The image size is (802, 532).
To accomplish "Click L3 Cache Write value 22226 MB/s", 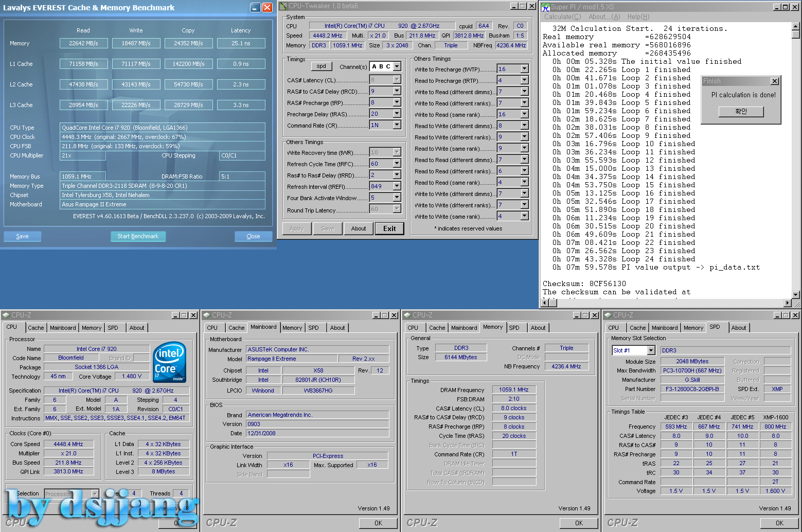I will pyautogui.click(x=136, y=105).
